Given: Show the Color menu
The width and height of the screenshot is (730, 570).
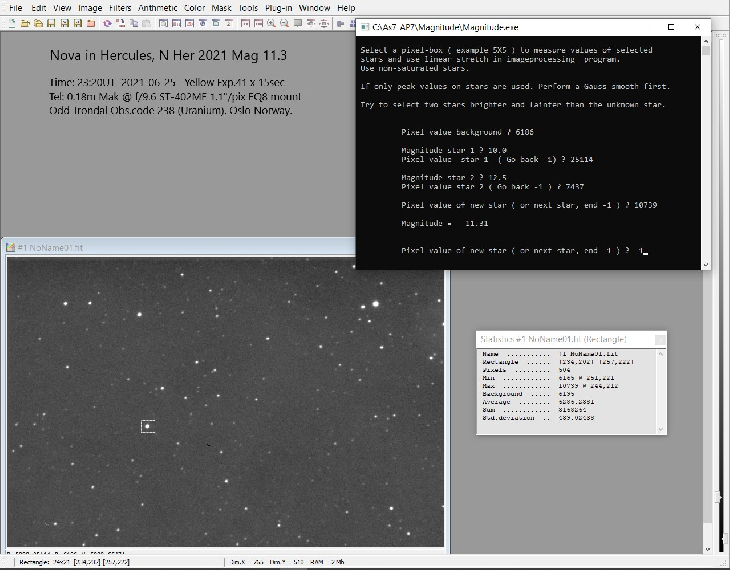Looking at the screenshot, I should point(195,8).
